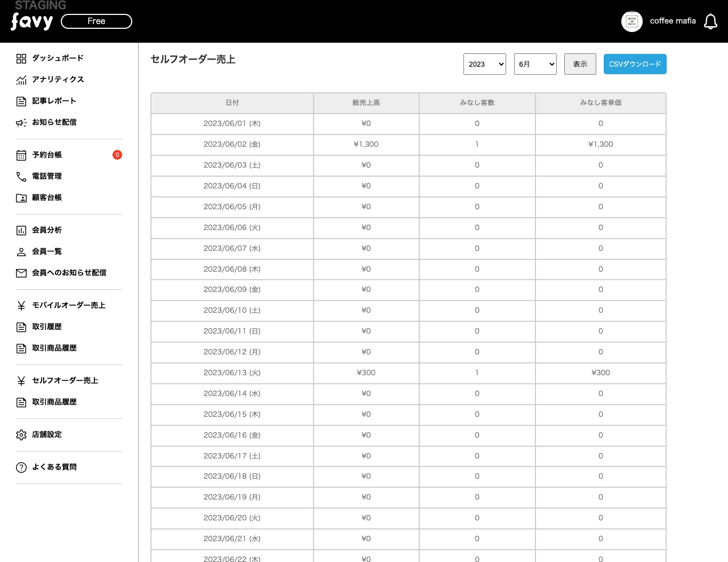Click the みなし客数 column header
The height and width of the screenshot is (562, 728).
(x=477, y=103)
